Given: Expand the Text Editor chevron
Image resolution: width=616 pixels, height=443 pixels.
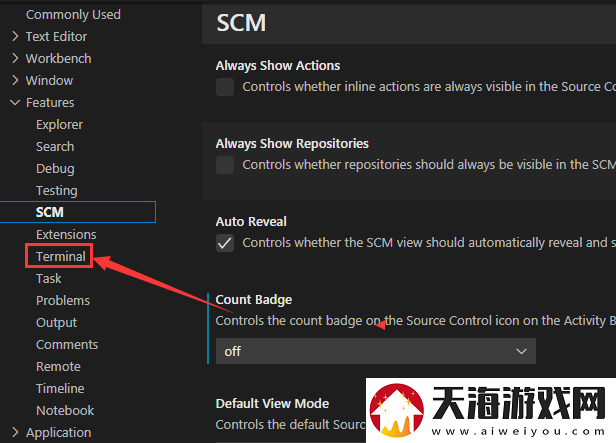Looking at the screenshot, I should 15,37.
